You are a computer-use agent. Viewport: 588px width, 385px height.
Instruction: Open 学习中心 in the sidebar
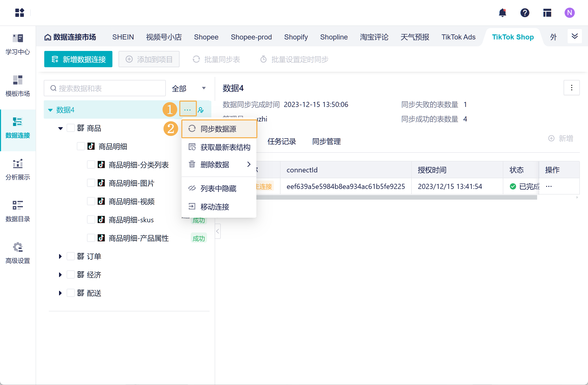click(18, 44)
